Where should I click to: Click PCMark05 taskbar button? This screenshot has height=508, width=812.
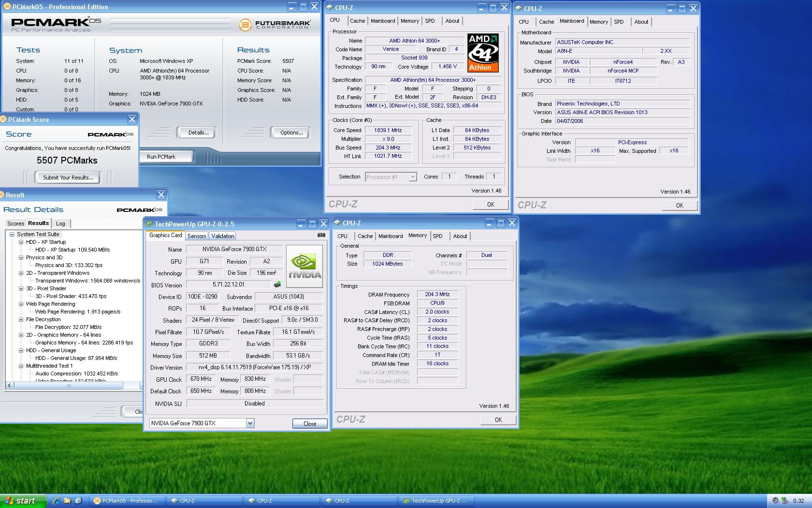pyautogui.click(x=127, y=501)
